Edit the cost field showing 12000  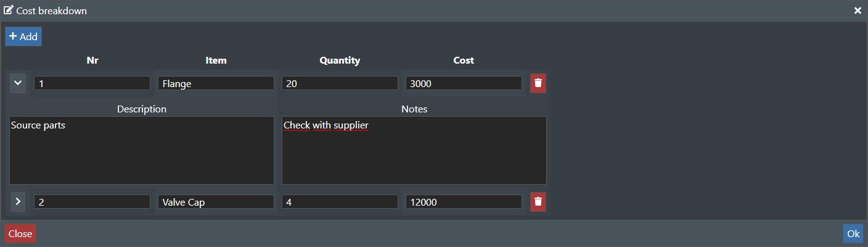(464, 202)
